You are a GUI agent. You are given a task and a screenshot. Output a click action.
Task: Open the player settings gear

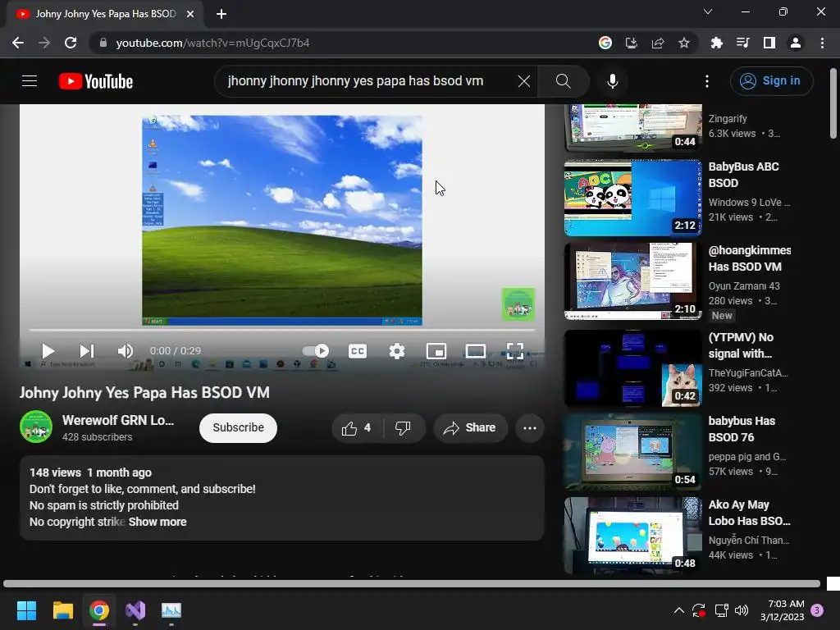[396, 351]
